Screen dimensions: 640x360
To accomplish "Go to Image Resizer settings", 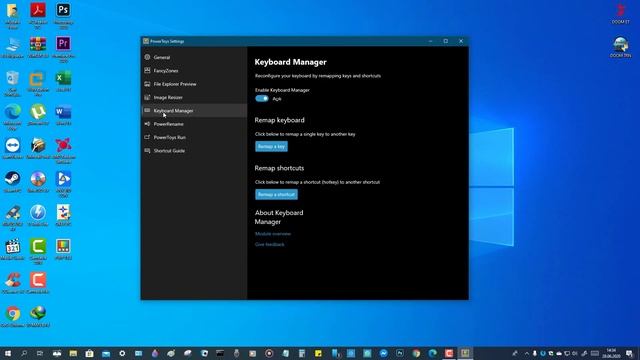I will [194, 98].
